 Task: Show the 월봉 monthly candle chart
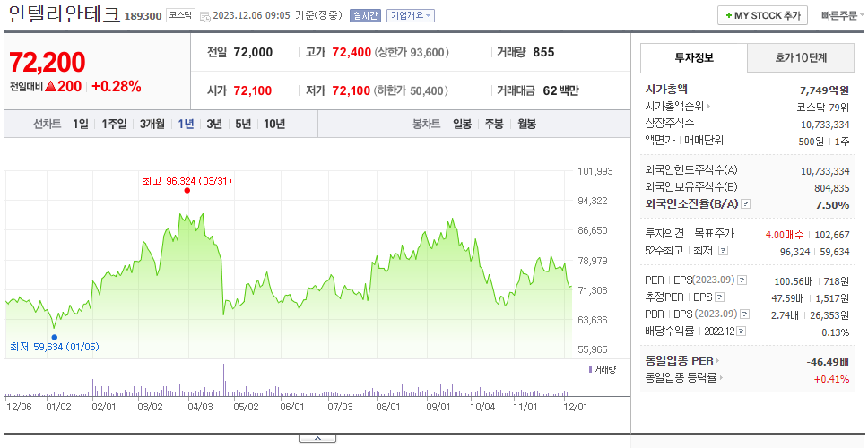point(526,124)
